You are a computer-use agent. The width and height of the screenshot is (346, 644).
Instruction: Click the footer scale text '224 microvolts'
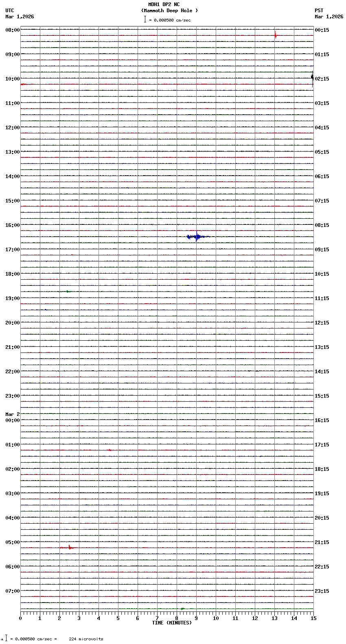click(86, 639)
